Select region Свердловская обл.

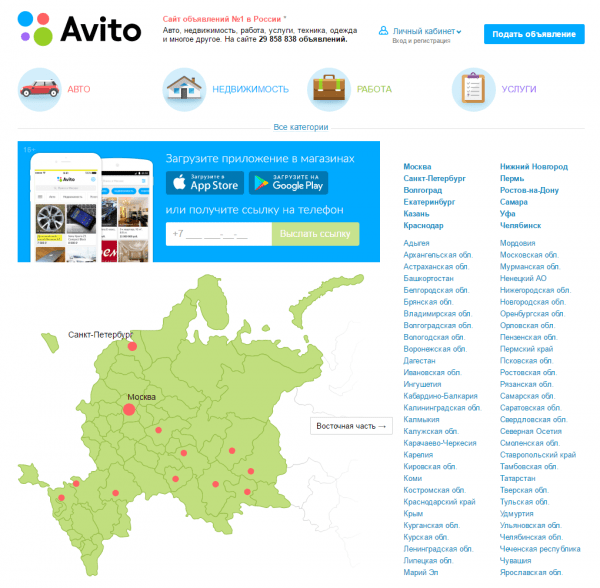pyautogui.click(x=533, y=420)
